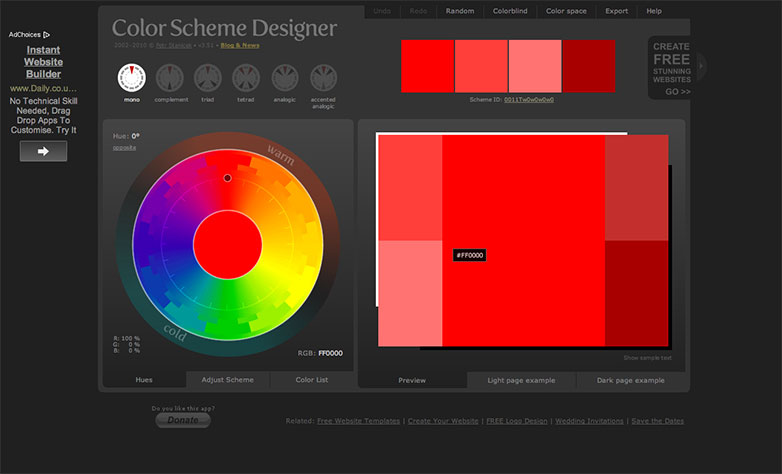This screenshot has height=474, width=782.
Task: Click the RGB FF0000 value field
Action: [x=330, y=353]
